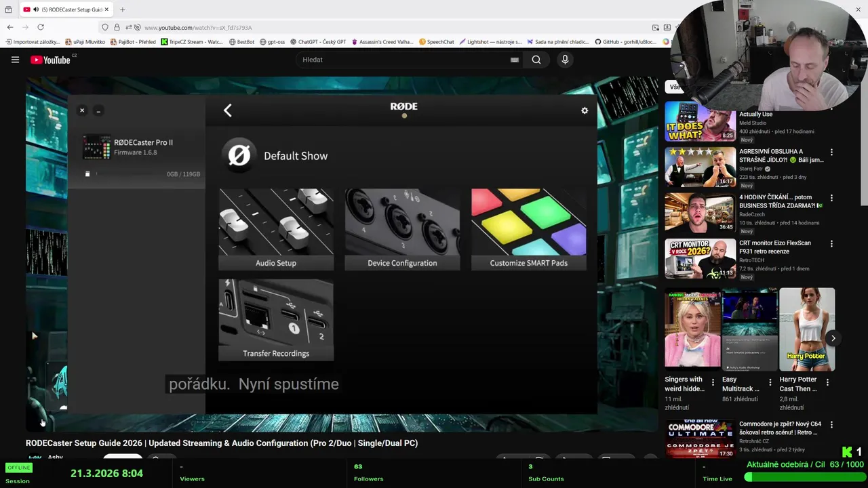Viewport: 868px width, 488px height.
Task: Open the Customize SMART Pads tile
Action: tap(529, 230)
